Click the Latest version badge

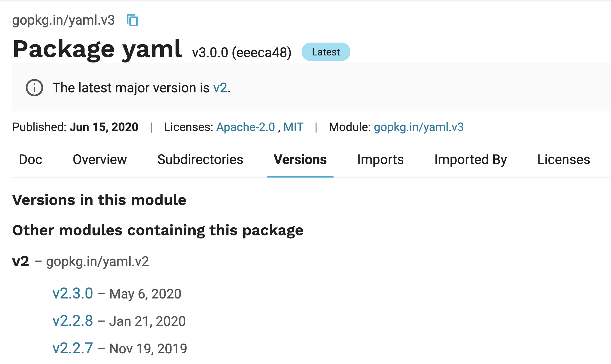point(326,52)
